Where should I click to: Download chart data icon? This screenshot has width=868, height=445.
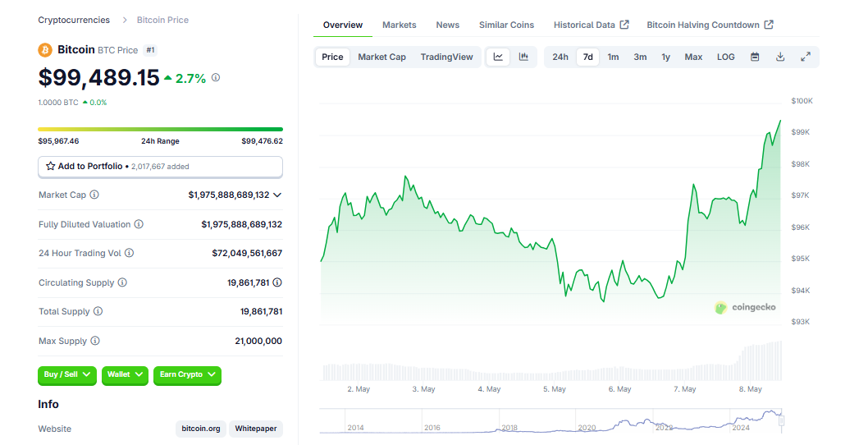pos(780,57)
